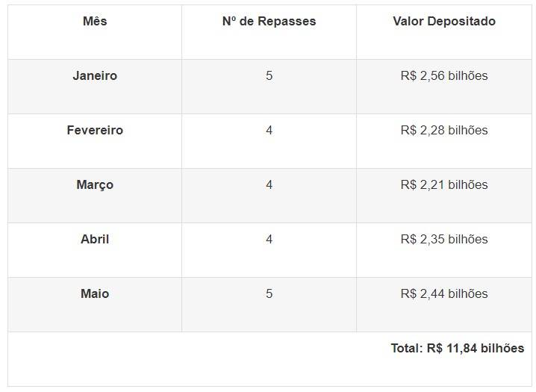The height and width of the screenshot is (392, 536).
Task: Click the 'Total:' label in footer
Action: [407, 349]
